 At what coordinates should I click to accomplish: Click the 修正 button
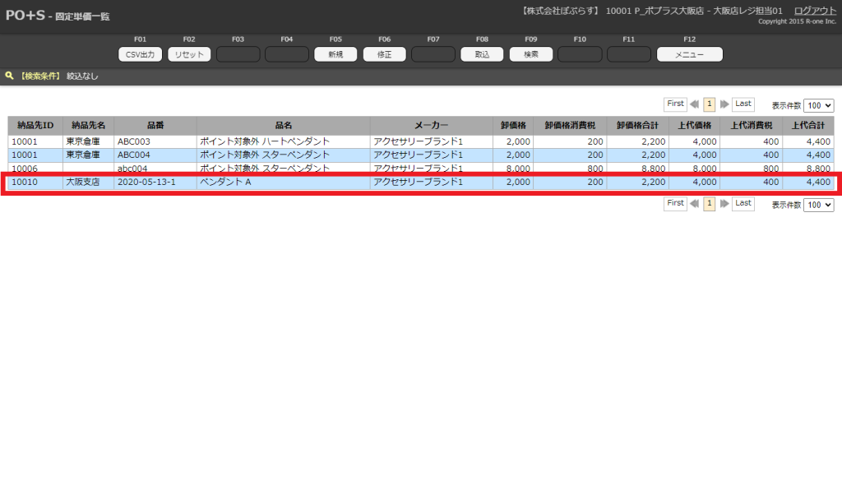coord(384,54)
